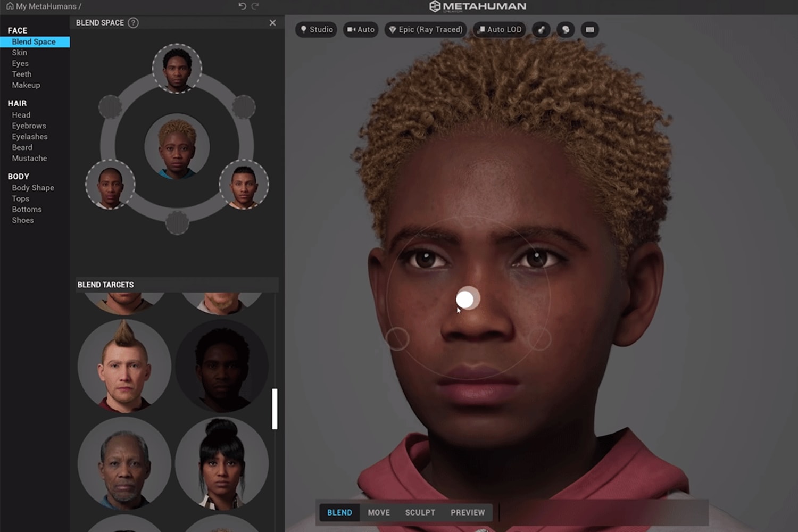Choose woman with hair bun blend target
798x532 pixels.
coord(222,463)
